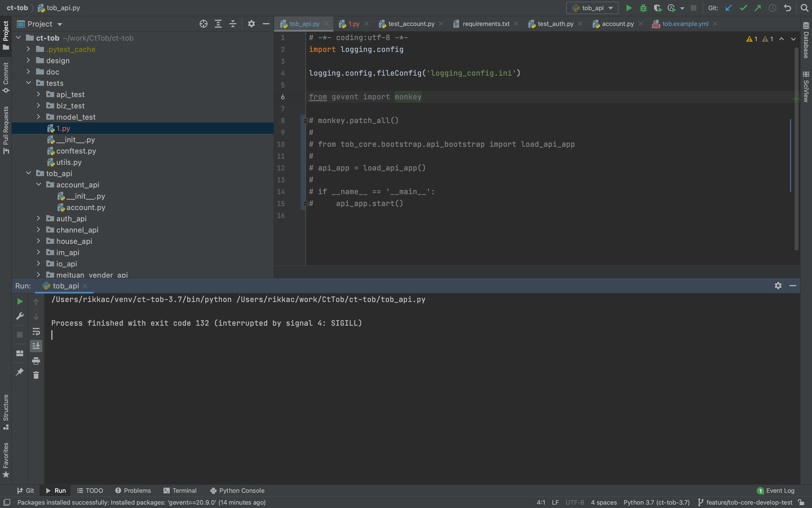This screenshot has width=812, height=508.
Task: Open the TODO tool window
Action: pos(90,491)
